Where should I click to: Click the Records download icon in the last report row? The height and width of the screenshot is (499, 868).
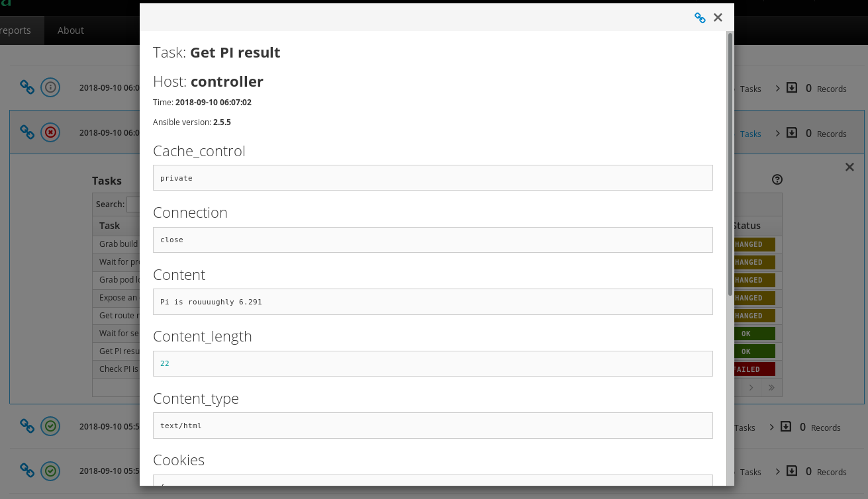pos(791,471)
